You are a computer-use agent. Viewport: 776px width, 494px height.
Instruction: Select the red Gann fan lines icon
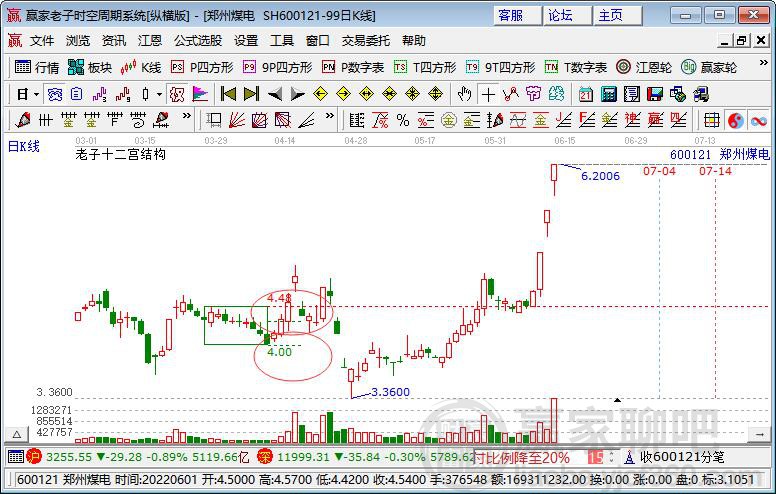[x=237, y=120]
